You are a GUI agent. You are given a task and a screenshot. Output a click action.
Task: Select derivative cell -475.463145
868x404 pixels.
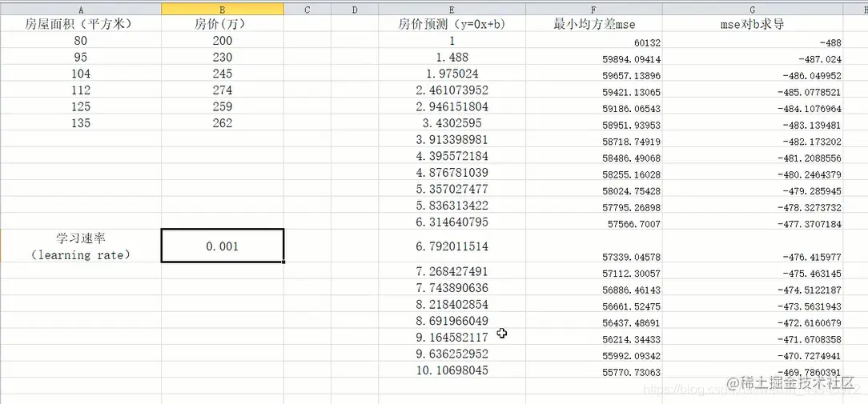[753, 271]
